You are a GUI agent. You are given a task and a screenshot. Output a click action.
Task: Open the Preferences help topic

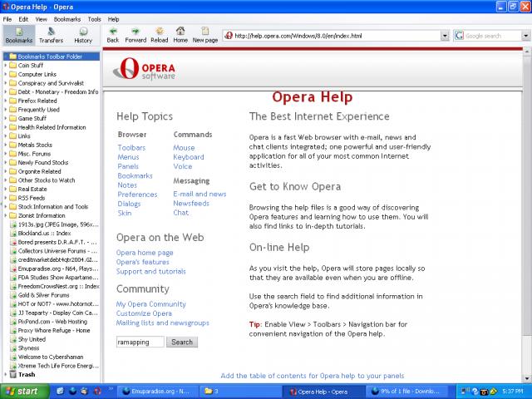tap(137, 195)
